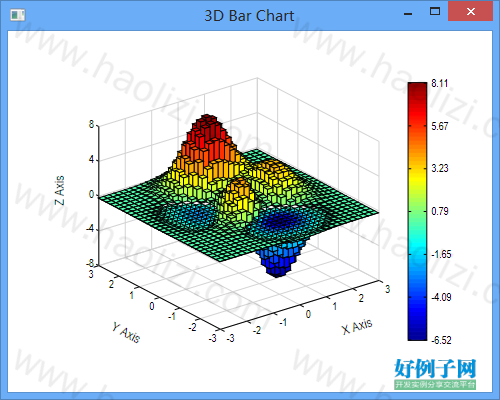Click the color bar legend gradient
The image size is (500, 400).
pyautogui.click(x=417, y=211)
